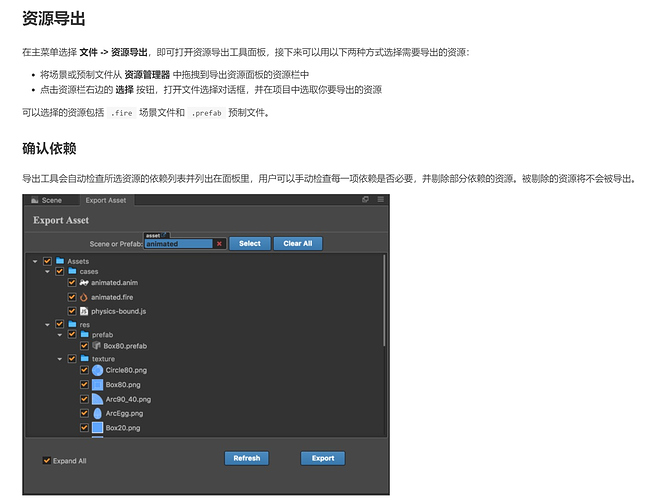The image size is (655, 500).
Task: Click the res folder icon
Action: pyautogui.click(x=72, y=324)
